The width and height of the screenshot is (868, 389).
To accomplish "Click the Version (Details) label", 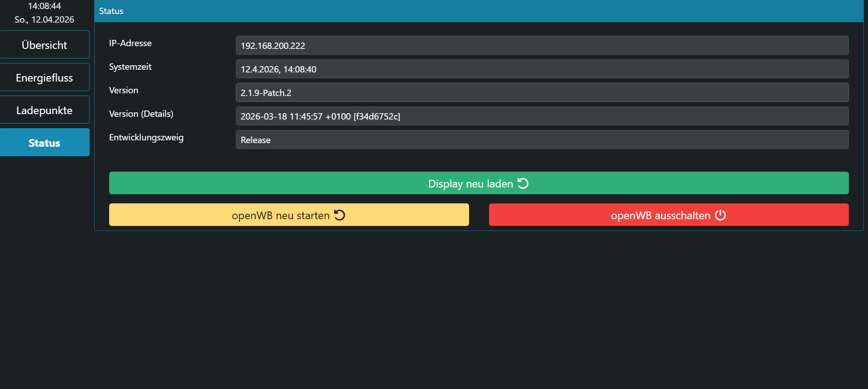I will click(141, 114).
